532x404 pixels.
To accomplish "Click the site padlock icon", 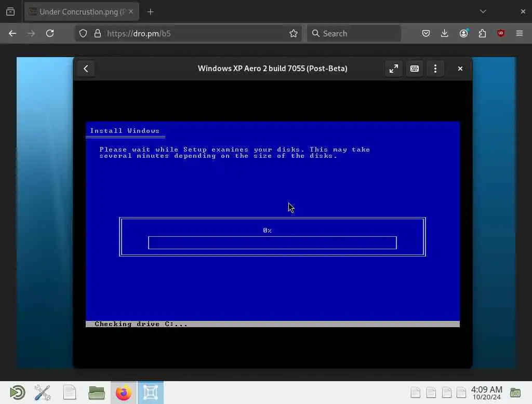I will [x=98, y=33].
